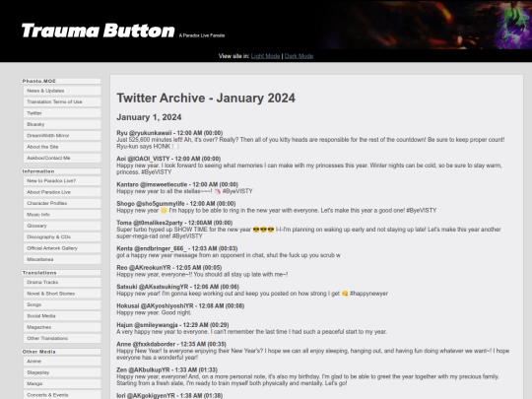Viewport: 532px width, 399px height.
Task: Click Reo @AKreokunYR tweet header
Action: [x=169, y=268]
